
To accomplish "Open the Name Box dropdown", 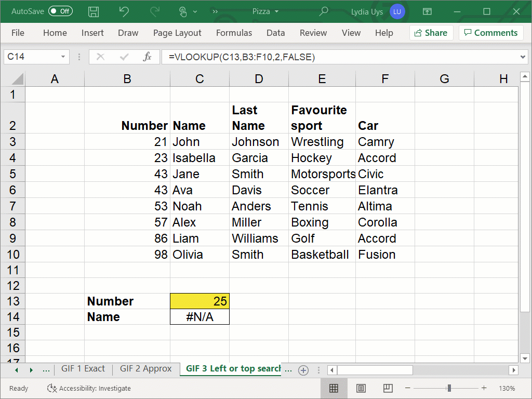I will 64,57.
